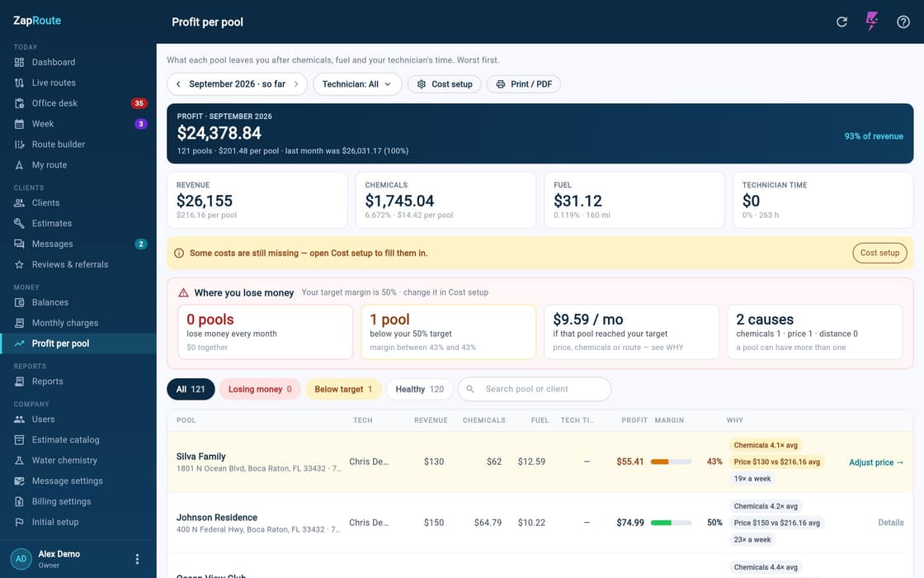Click the Route builder icon
The image size is (924, 578).
click(x=20, y=144)
